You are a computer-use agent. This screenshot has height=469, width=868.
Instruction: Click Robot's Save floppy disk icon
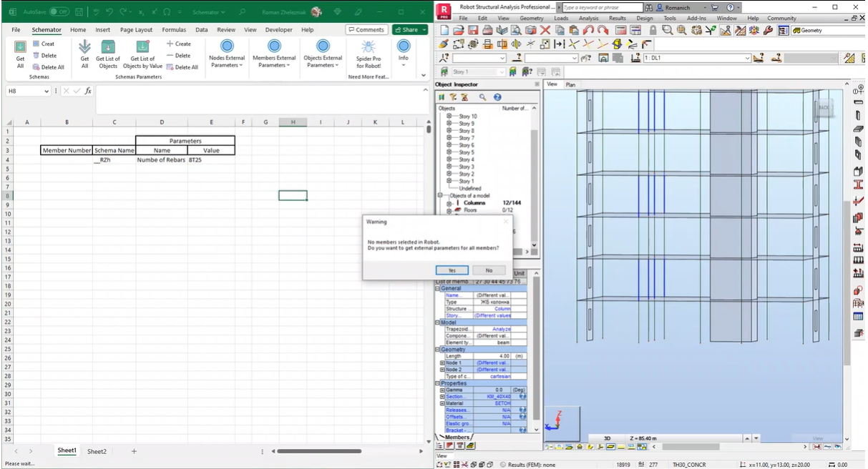click(473, 30)
